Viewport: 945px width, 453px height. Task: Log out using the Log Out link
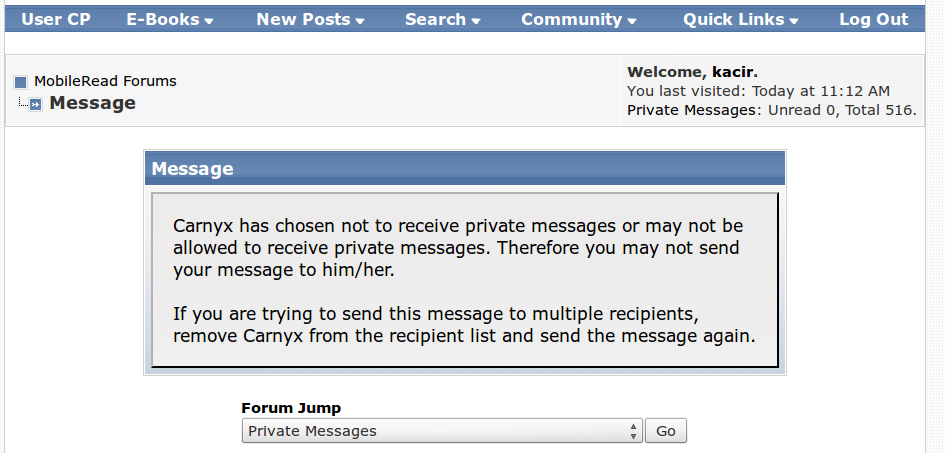873,19
